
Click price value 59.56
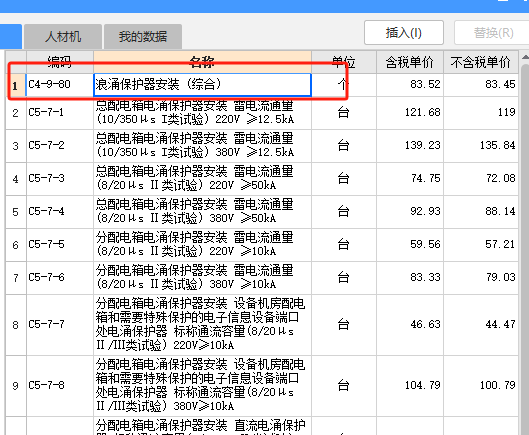click(425, 244)
